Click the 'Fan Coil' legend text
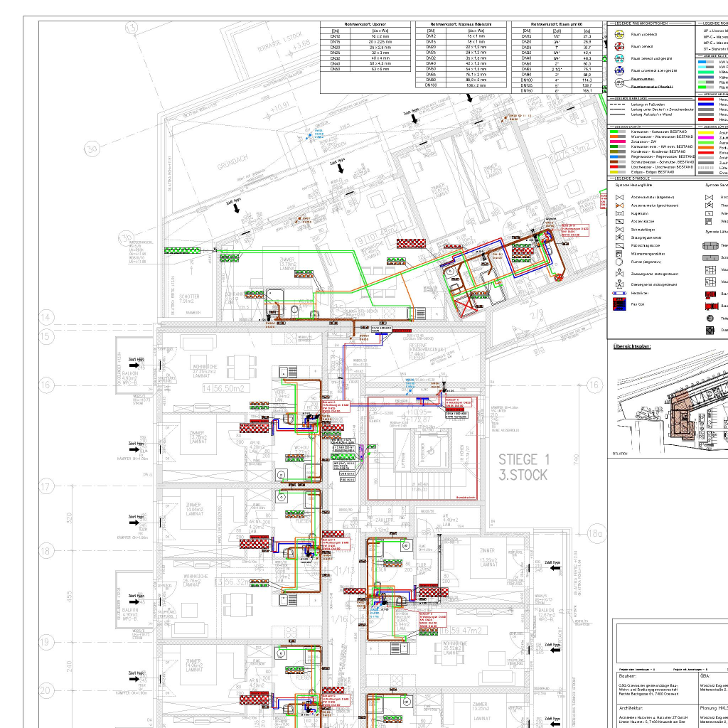Viewport: 728px width, 728px height. coord(638,304)
